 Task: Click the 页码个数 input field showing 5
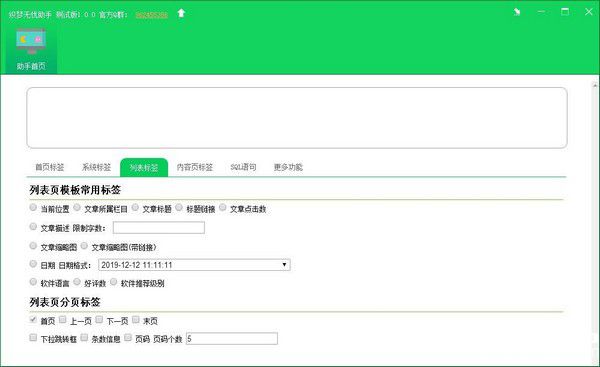[232, 339]
